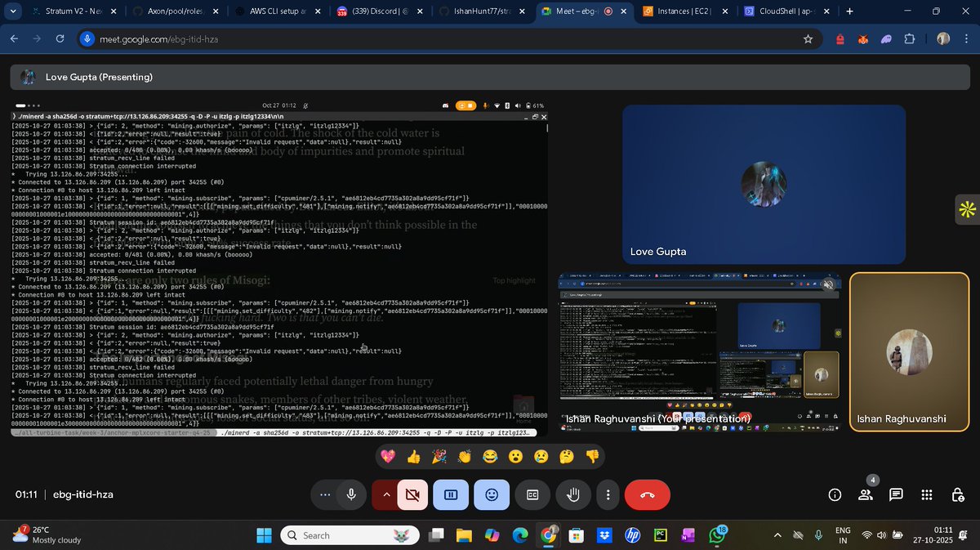The width and height of the screenshot is (980, 550).
Task: Open a new browser tab
Action: pos(849,11)
